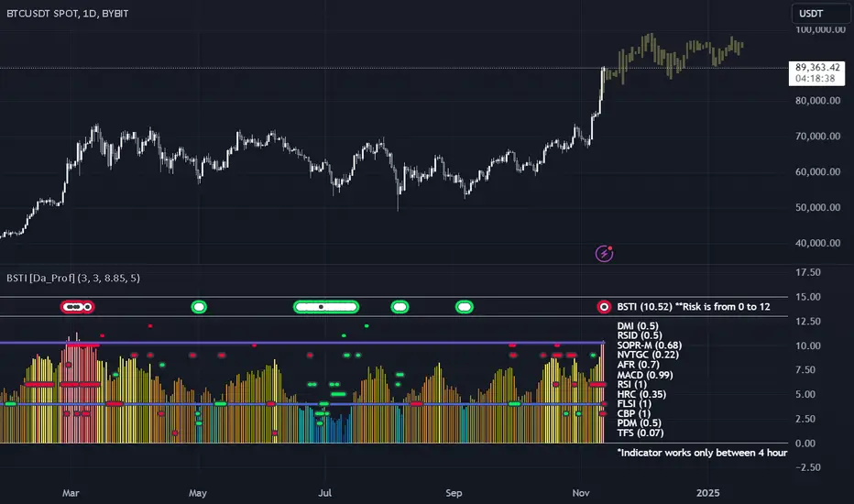Click the RSI (1) indicator row
This screenshot has width=854, height=504.
[631, 384]
